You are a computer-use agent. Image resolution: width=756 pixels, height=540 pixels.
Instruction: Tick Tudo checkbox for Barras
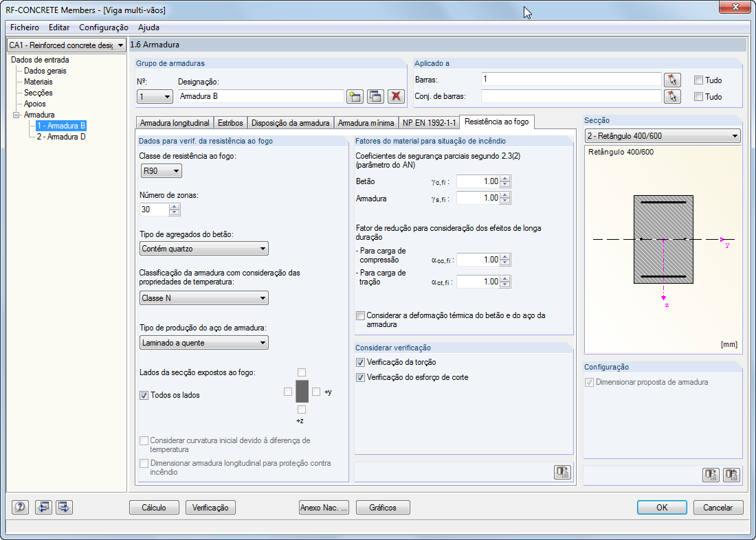[698, 80]
